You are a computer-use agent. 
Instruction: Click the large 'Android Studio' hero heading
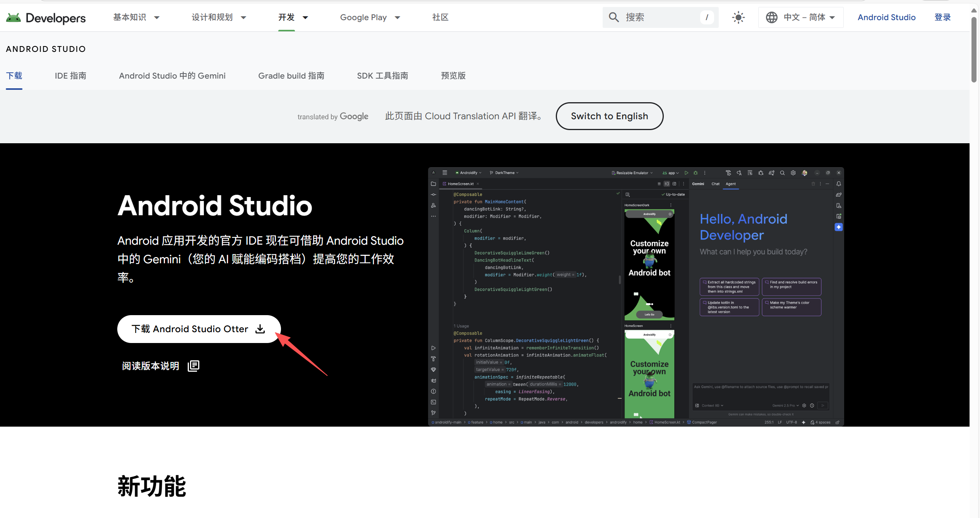[215, 206]
